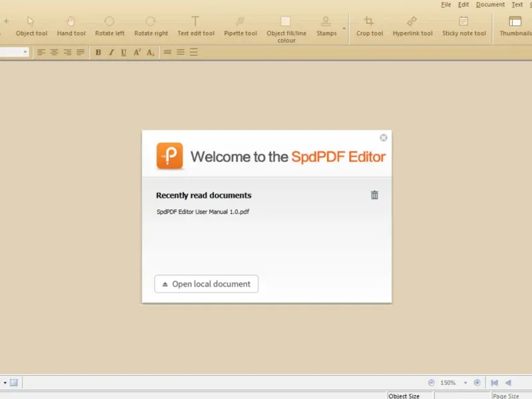Viewport: 532px width, 399px height.
Task: Toggle underline formatting
Action: 124,53
